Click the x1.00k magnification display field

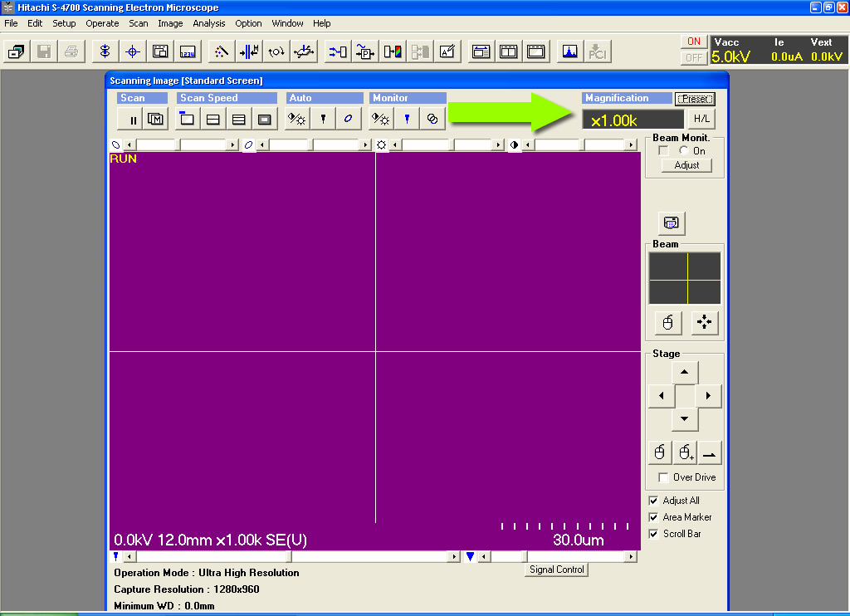tap(633, 120)
